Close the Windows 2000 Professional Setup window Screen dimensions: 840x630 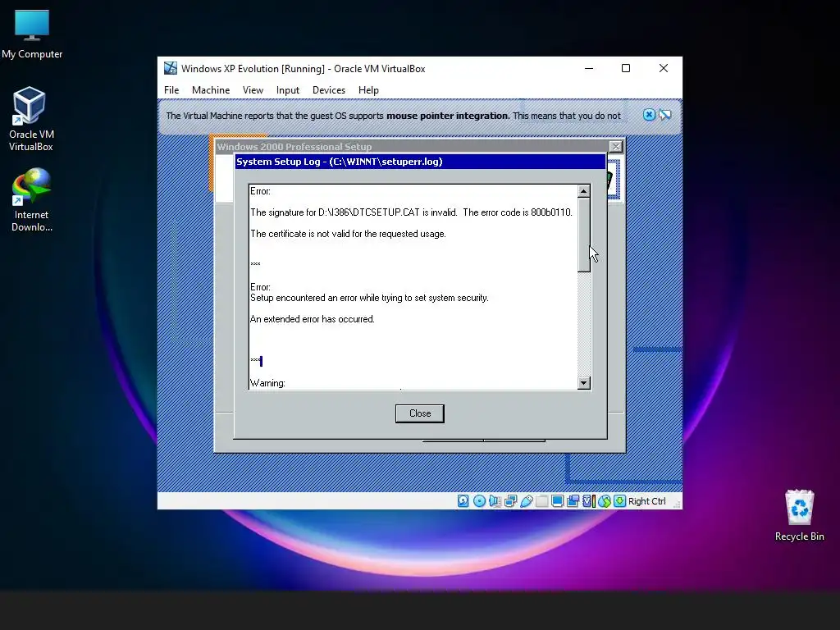616,147
